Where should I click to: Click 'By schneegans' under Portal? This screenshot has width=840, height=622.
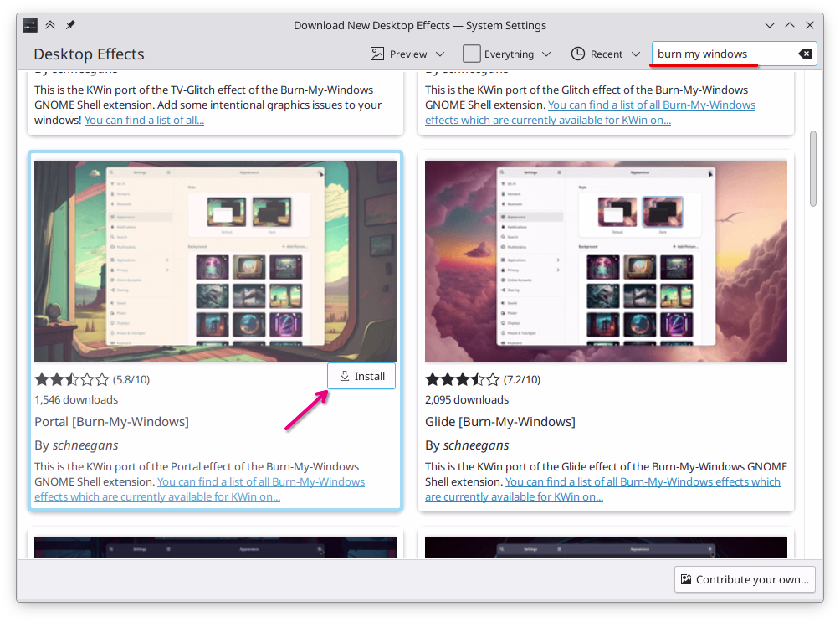click(76, 445)
